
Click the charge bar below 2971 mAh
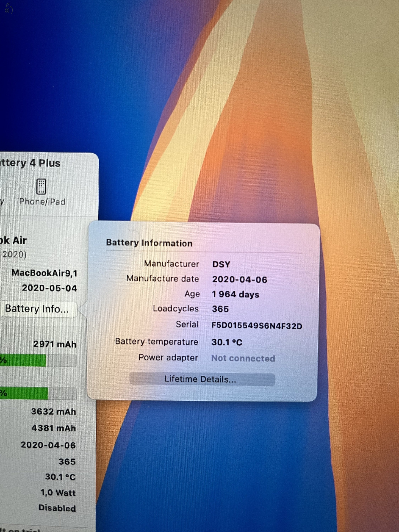[x=38, y=361]
